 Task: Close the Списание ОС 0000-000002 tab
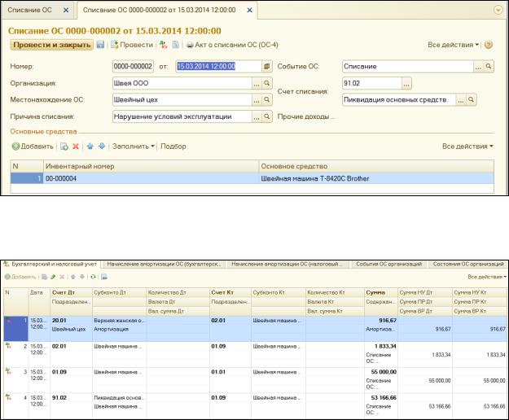pyautogui.click(x=250, y=11)
